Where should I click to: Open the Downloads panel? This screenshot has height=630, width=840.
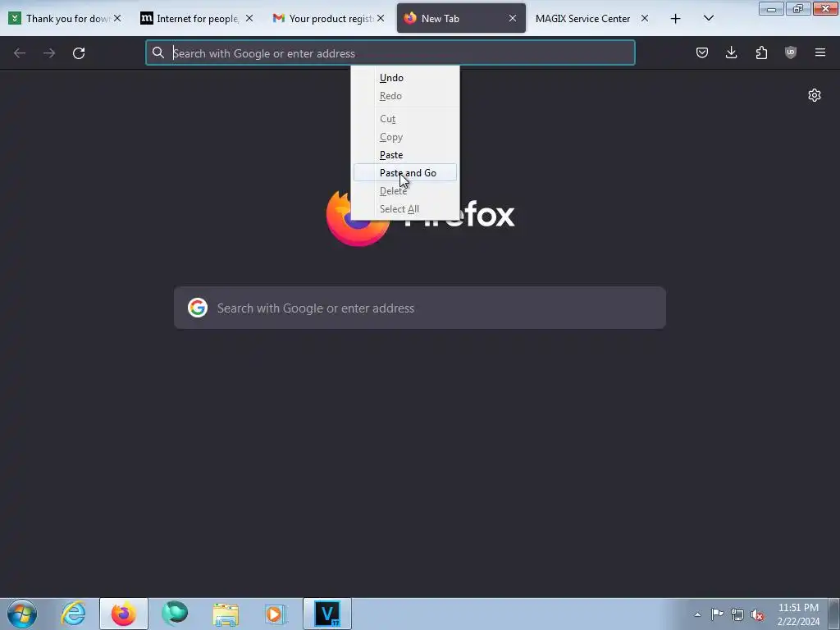[x=731, y=52]
